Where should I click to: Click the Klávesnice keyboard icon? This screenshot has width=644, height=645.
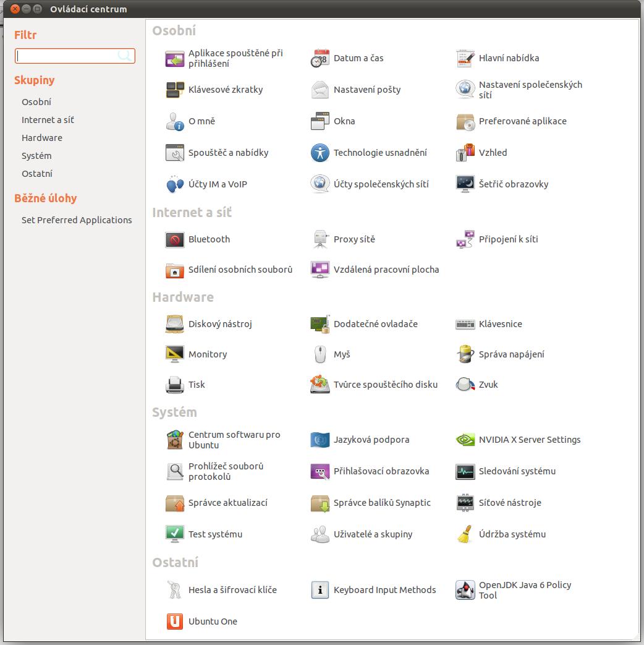click(465, 324)
